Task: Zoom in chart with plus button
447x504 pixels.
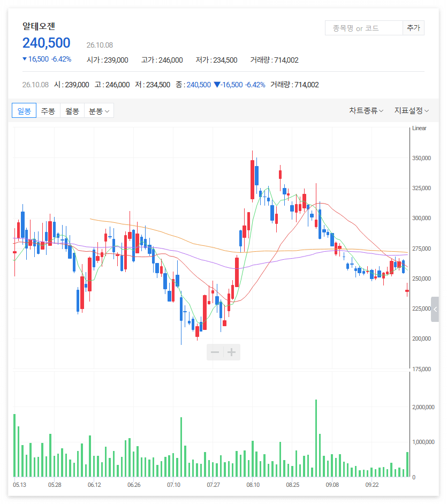Action: [232, 352]
